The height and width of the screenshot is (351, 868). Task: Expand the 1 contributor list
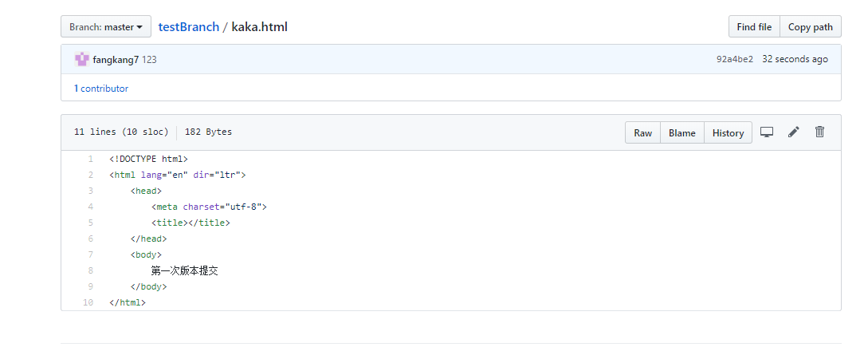tap(101, 89)
